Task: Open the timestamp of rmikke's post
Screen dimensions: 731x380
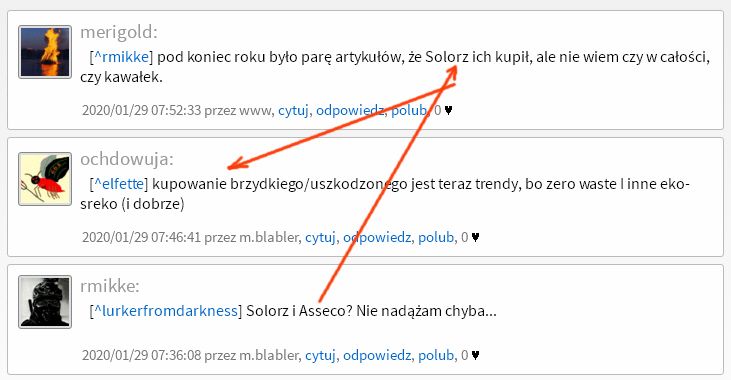Action: tap(141, 355)
